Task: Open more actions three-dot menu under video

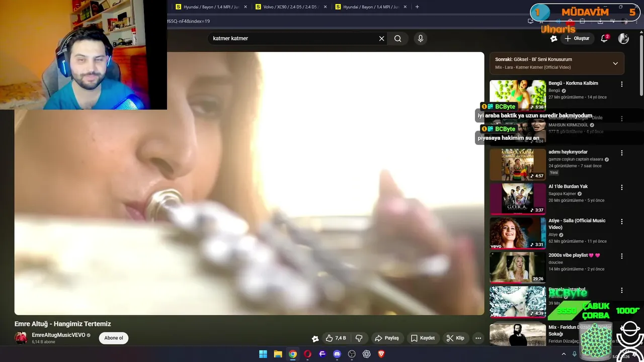Action: 478,338
